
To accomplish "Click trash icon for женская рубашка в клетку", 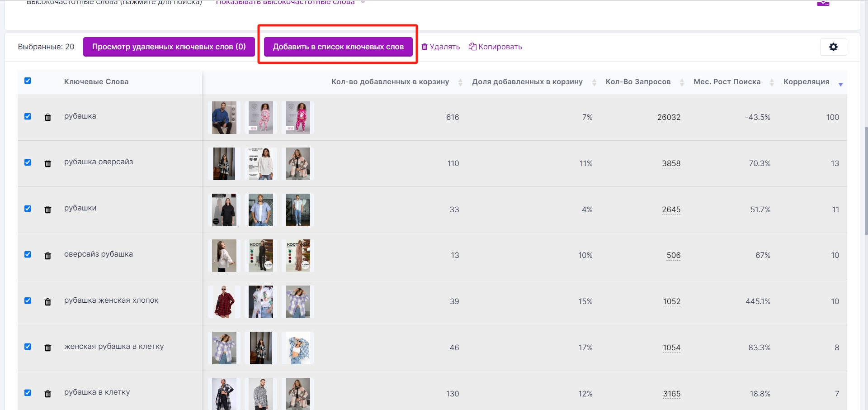I will [48, 348].
